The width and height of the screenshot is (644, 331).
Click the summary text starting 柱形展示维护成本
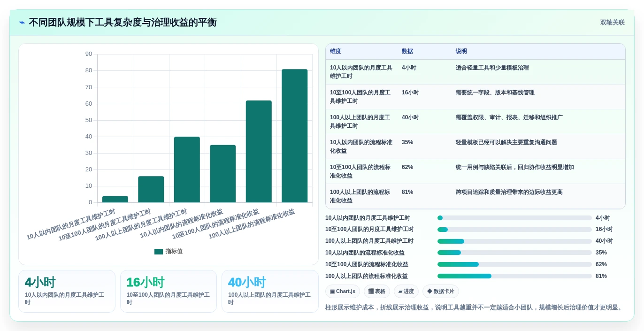point(475,308)
